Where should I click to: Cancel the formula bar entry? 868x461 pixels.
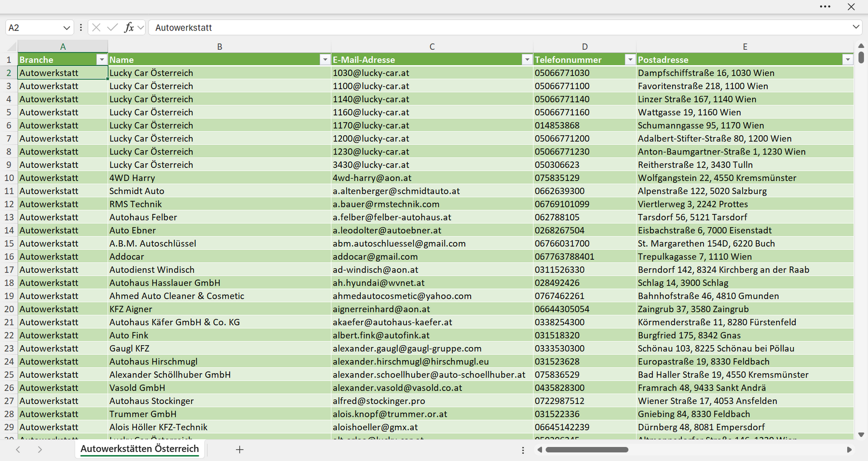(96, 28)
